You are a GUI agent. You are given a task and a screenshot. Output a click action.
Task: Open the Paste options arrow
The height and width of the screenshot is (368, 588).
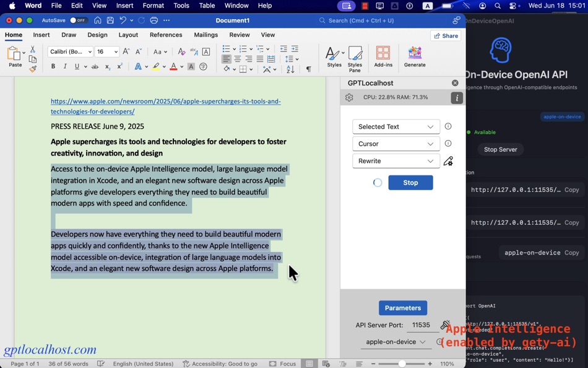(24, 53)
